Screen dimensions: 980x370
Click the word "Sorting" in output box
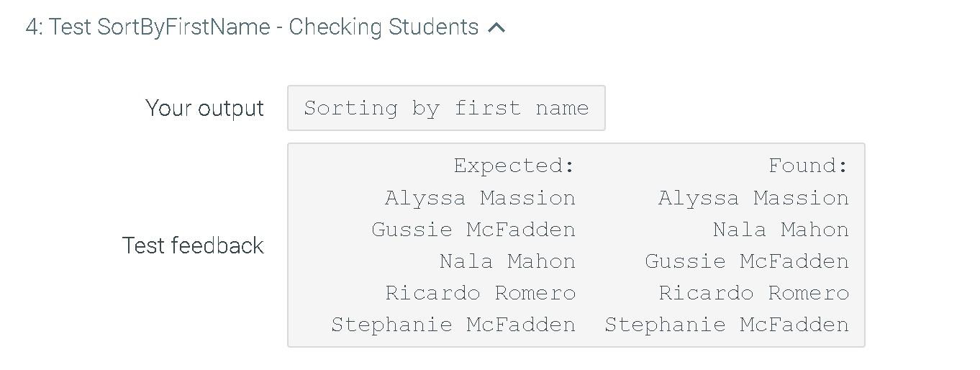click(x=350, y=108)
